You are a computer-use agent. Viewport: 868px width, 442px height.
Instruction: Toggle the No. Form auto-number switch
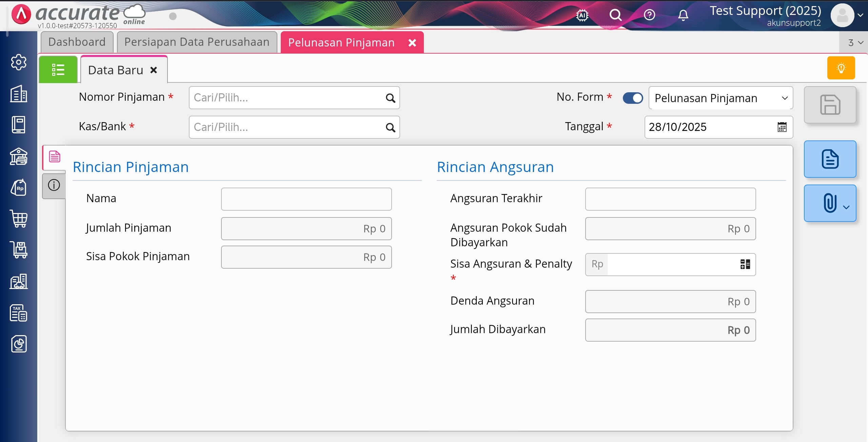coord(633,98)
